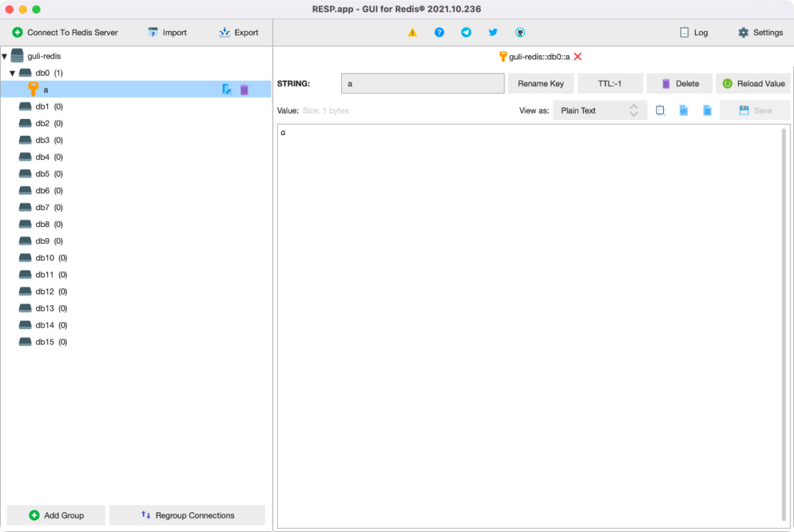The height and width of the screenshot is (532, 794).
Task: Select the hex view icon near Save
Action: pos(707,110)
